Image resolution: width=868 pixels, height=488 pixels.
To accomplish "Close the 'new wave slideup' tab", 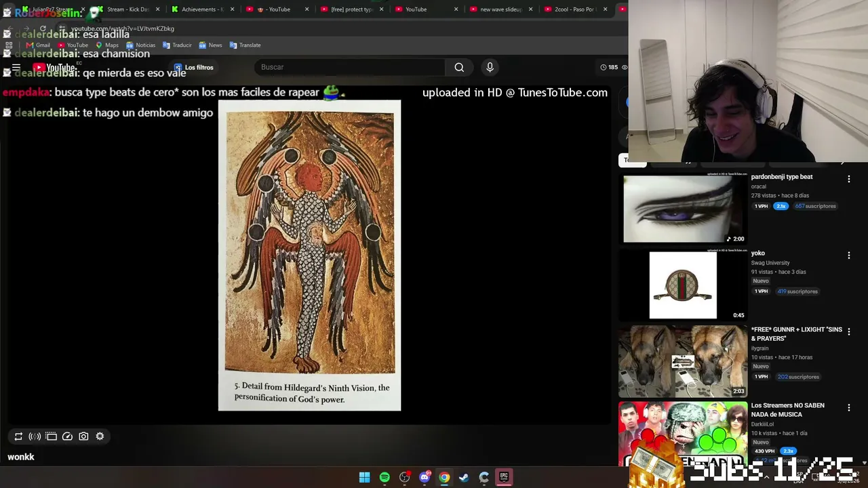I will click(x=530, y=9).
